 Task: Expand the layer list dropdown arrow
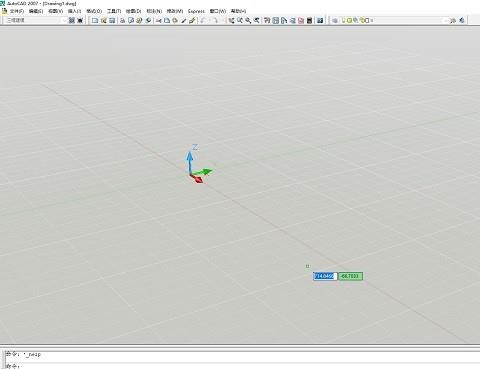(445, 20)
